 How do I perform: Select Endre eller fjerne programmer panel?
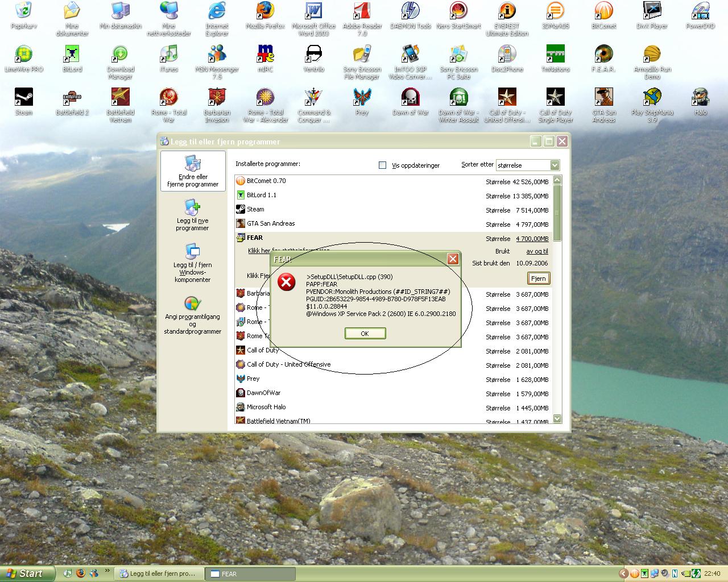193,171
